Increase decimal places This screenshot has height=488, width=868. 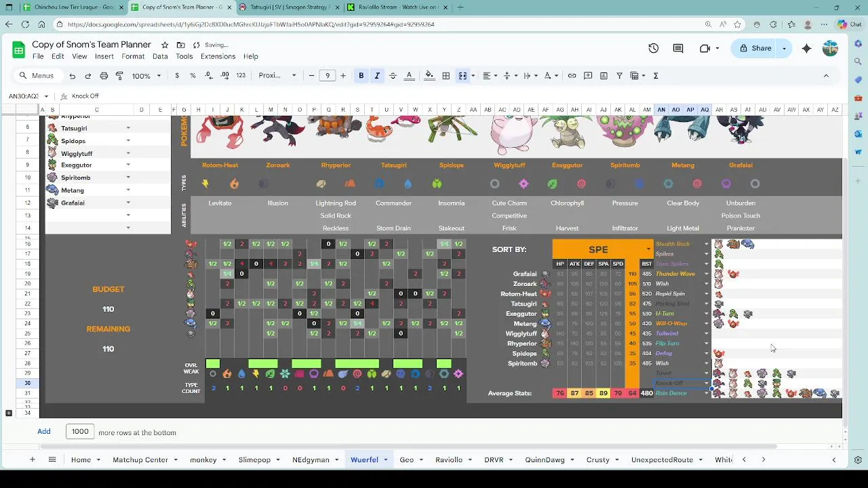(224, 76)
